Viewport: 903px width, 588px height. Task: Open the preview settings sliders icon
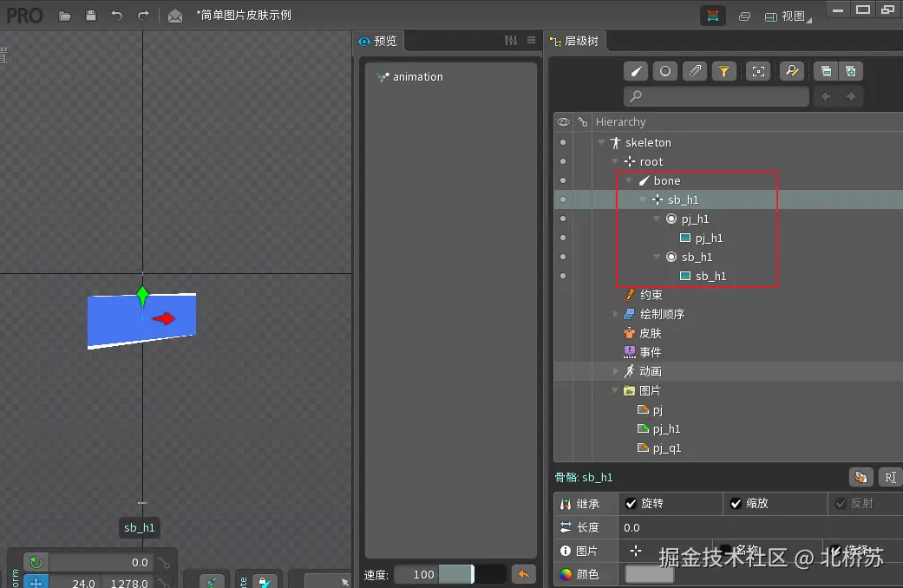click(511, 40)
